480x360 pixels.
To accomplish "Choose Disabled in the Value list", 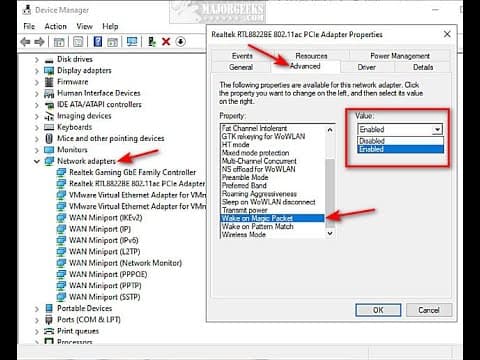I will (x=400, y=141).
